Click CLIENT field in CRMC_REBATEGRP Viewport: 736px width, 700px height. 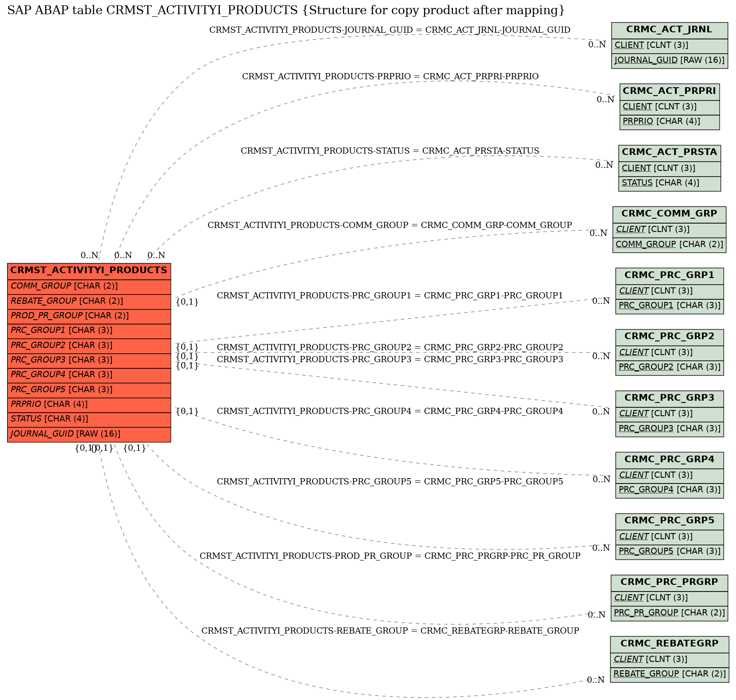[669, 660]
